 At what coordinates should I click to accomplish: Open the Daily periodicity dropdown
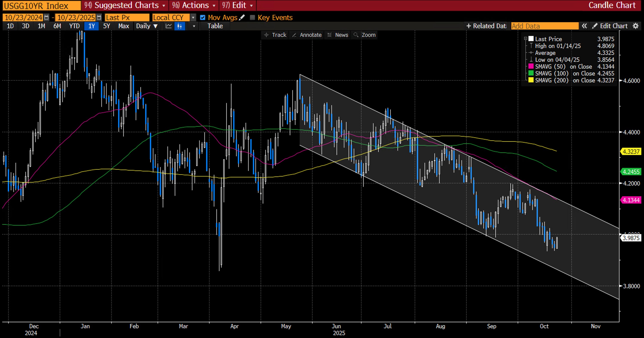point(147,26)
